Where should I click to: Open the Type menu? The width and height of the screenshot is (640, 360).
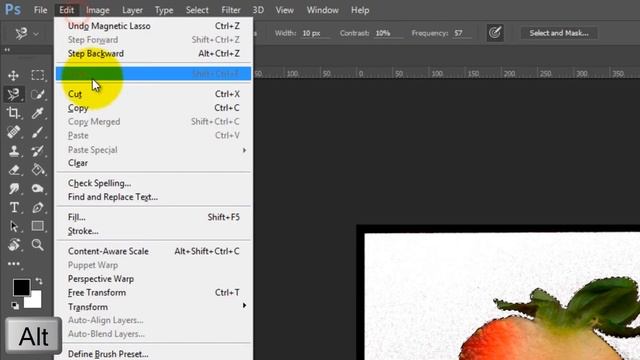click(164, 10)
